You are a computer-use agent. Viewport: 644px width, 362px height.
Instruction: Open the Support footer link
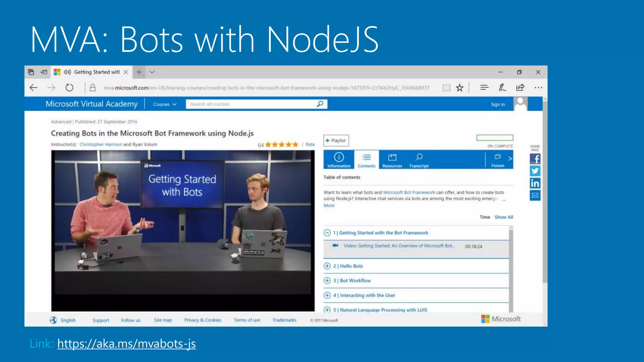pyautogui.click(x=101, y=320)
